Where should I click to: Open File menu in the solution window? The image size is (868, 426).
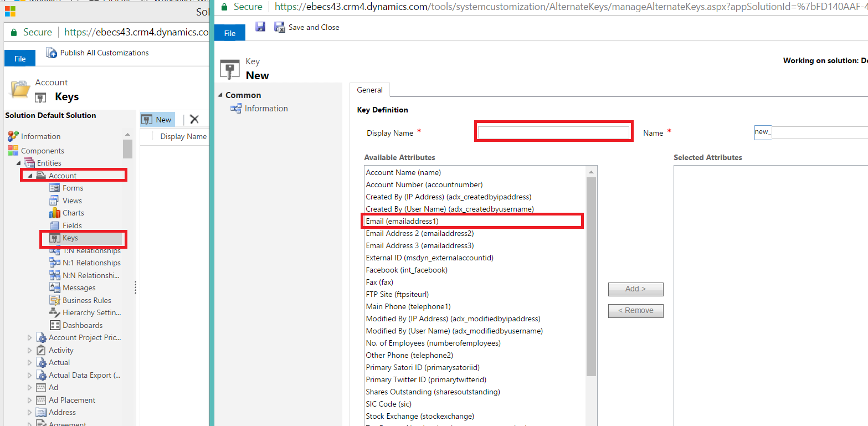click(x=20, y=59)
